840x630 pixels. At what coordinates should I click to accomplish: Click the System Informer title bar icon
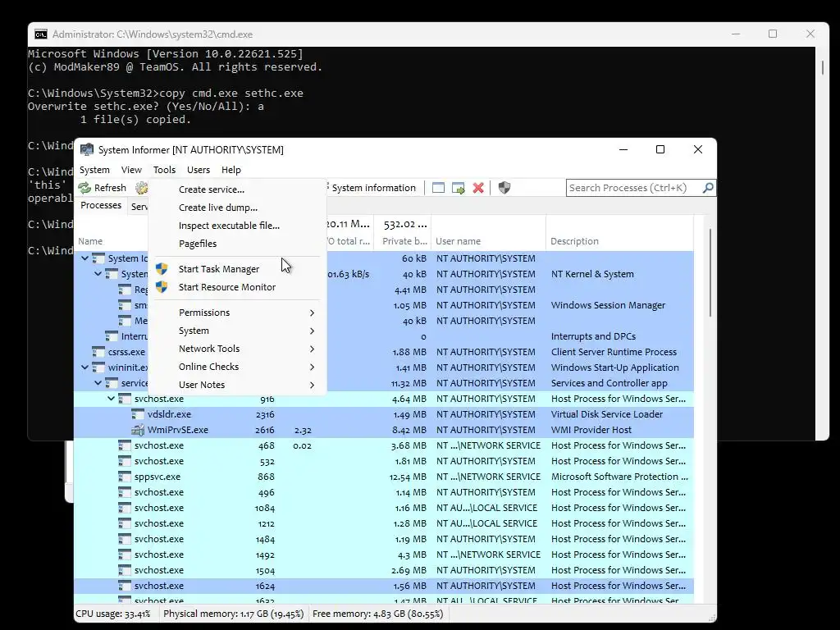[86, 150]
